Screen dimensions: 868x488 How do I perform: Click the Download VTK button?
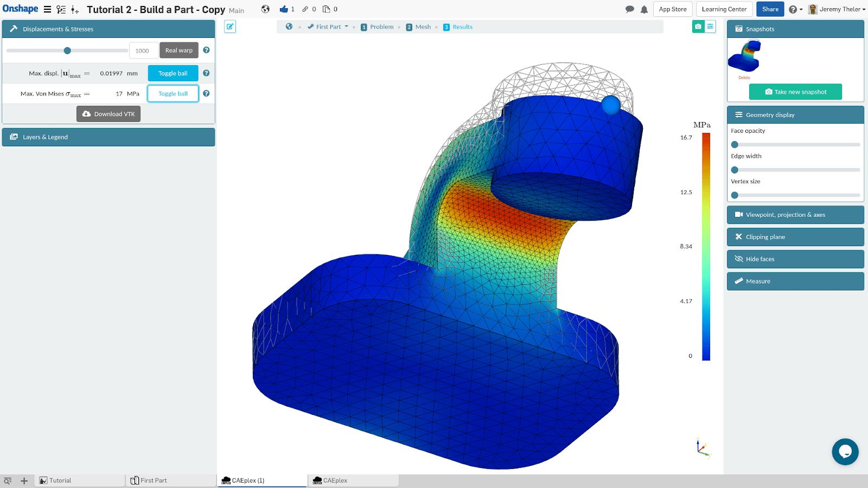tap(108, 114)
